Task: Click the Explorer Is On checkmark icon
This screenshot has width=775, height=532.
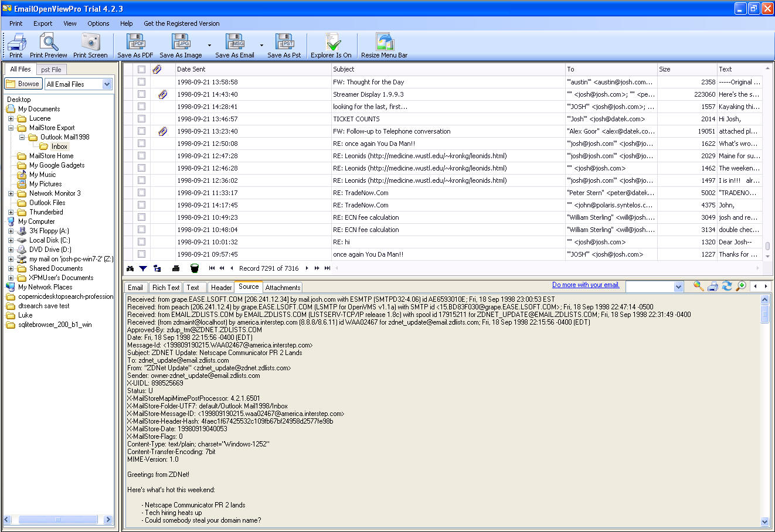Action: (331, 42)
